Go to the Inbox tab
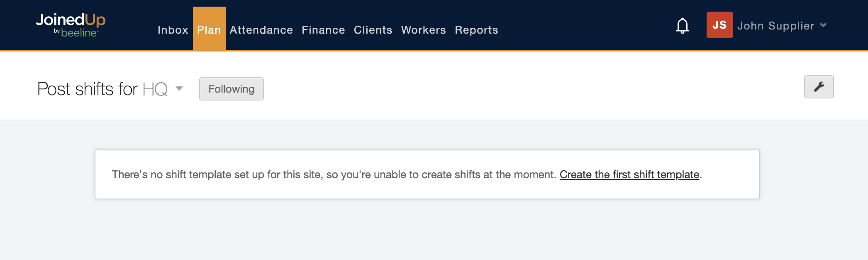This screenshot has width=868, height=260. [x=173, y=30]
